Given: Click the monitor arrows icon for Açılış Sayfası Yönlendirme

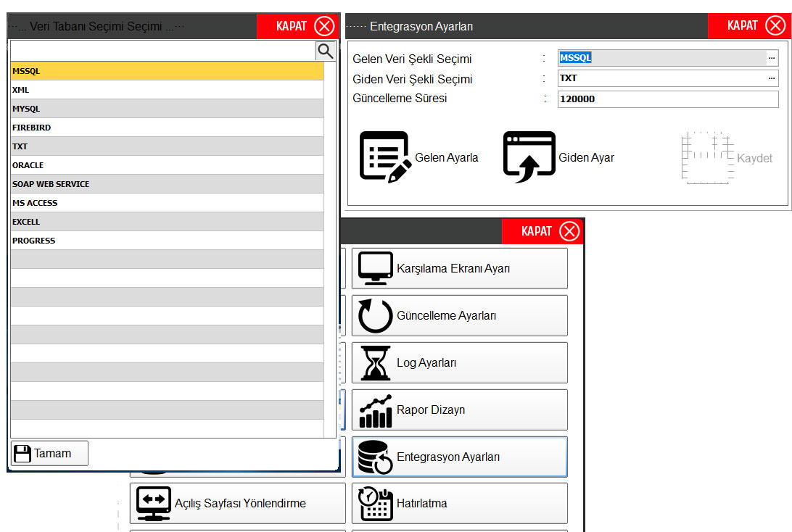Looking at the screenshot, I should [x=154, y=504].
